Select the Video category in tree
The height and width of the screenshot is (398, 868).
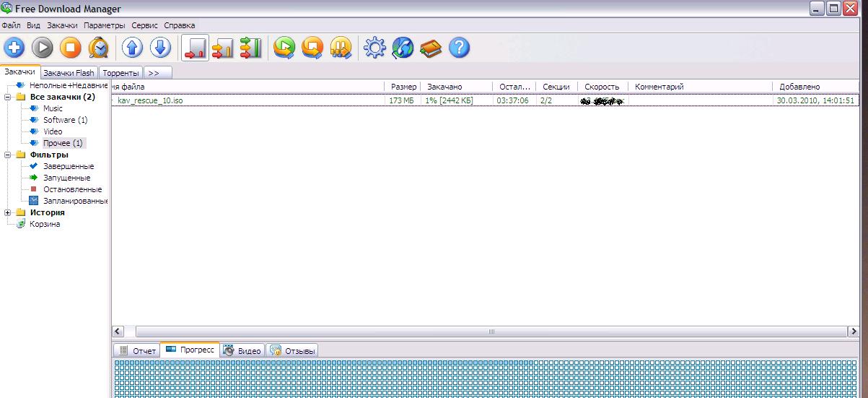coord(53,131)
